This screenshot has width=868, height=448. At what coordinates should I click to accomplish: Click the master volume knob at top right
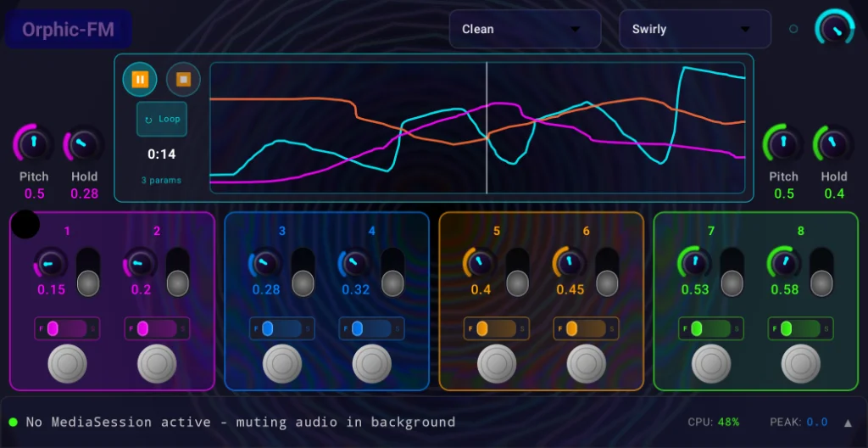click(x=836, y=28)
